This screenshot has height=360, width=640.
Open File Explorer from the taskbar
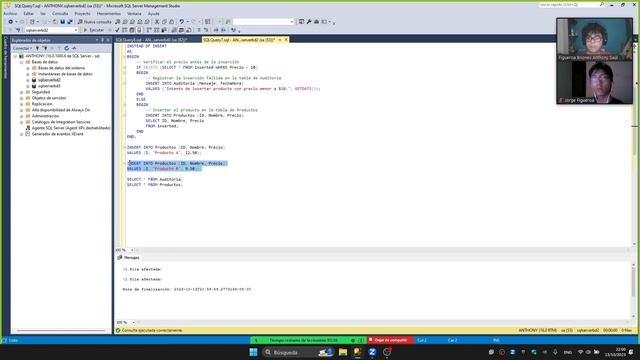343,352
